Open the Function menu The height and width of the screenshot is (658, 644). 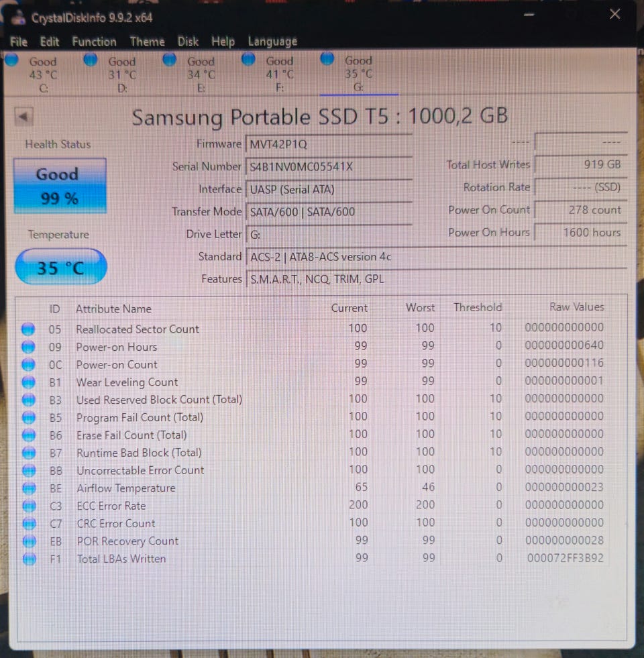[94, 42]
